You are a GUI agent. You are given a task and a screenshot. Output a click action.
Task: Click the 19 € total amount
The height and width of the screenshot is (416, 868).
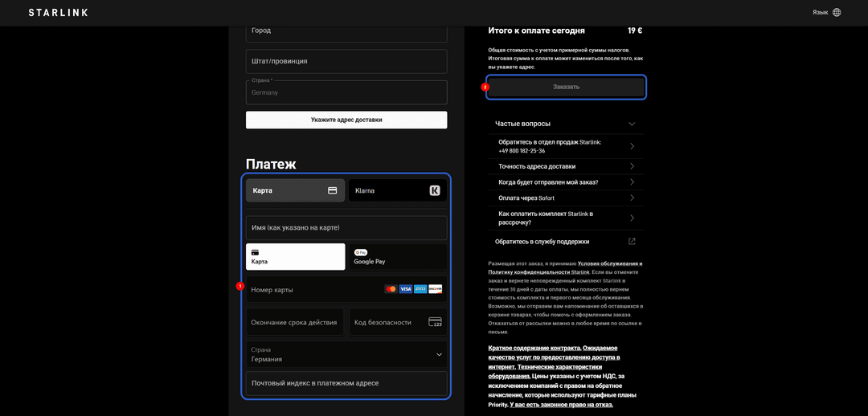635,31
